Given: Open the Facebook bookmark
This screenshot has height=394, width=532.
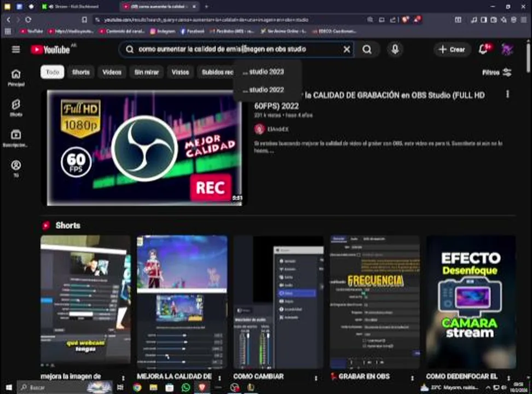Looking at the screenshot, I should point(192,31).
